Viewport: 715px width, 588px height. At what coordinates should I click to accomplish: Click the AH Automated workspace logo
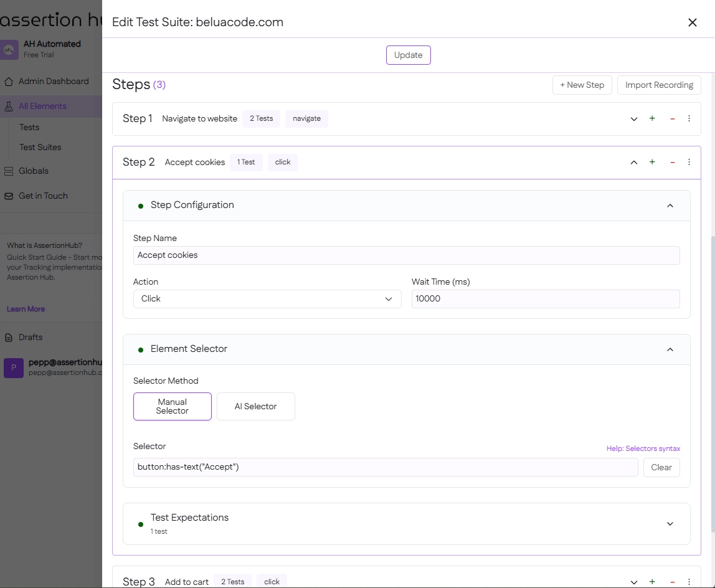9,49
